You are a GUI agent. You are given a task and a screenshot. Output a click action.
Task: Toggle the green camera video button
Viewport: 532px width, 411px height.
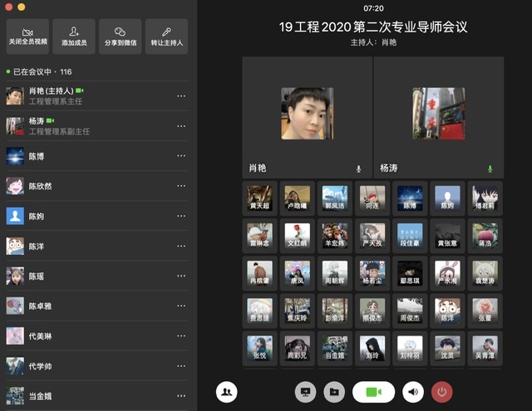click(373, 392)
